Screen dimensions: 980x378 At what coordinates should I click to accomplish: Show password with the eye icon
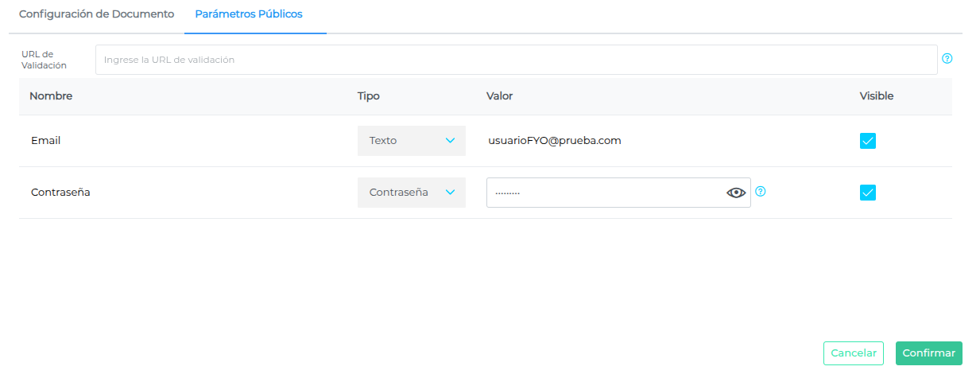[736, 193]
